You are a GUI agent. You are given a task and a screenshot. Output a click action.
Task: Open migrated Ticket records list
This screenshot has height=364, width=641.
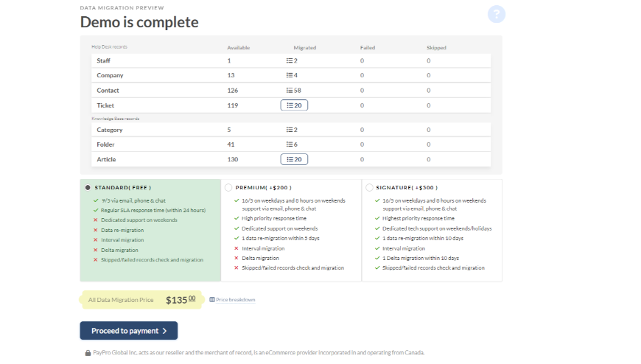pos(294,105)
